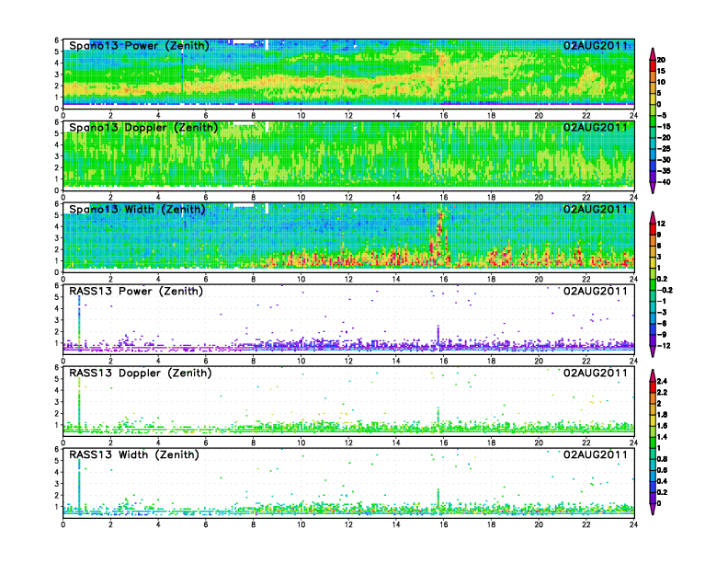Viewport: 728px width, 563px height.
Task: Click the 02AUG2011 date in RASS13 Width panel
Action: tap(596, 454)
